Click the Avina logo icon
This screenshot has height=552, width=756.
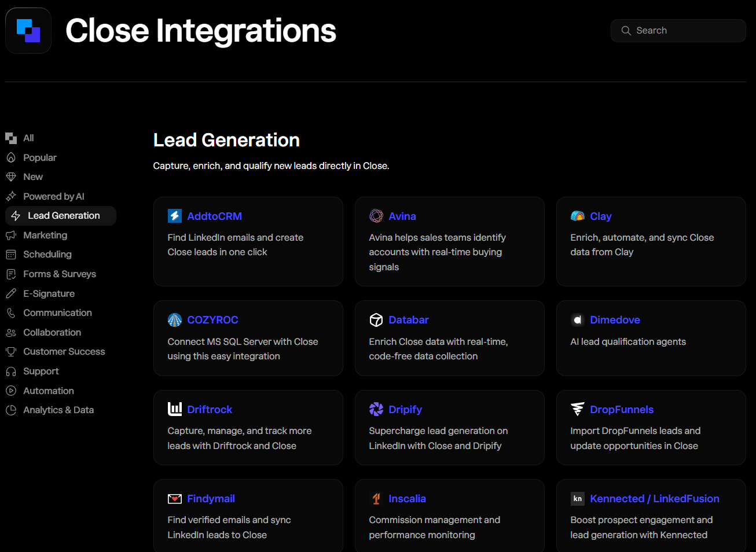point(376,216)
